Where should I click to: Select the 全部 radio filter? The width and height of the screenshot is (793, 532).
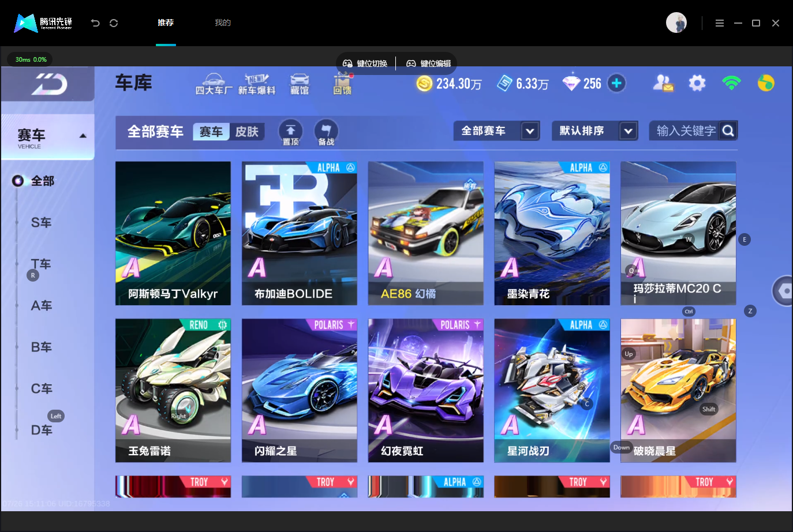click(33, 181)
